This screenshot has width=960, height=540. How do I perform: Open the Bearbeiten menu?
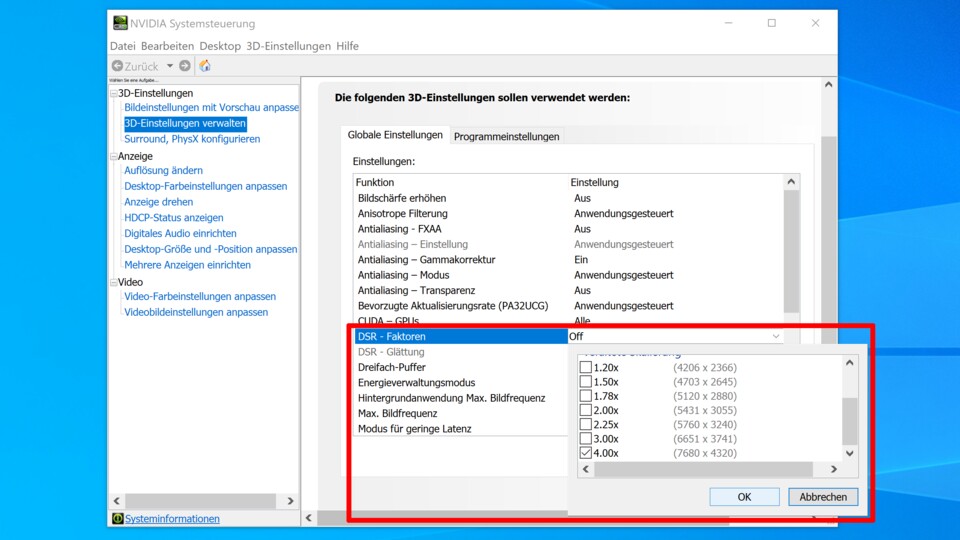point(167,46)
